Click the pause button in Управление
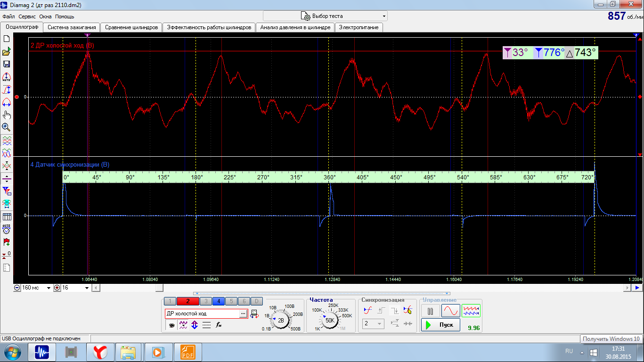 [x=430, y=311]
